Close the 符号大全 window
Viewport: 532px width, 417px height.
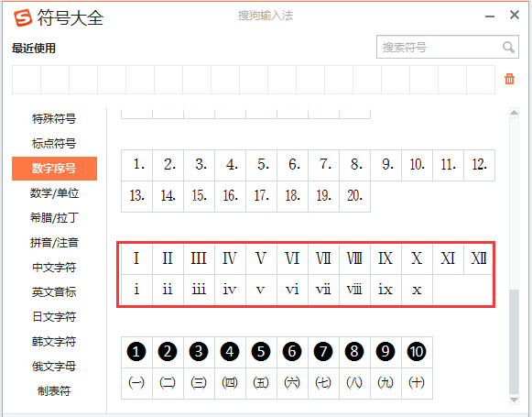coord(515,15)
